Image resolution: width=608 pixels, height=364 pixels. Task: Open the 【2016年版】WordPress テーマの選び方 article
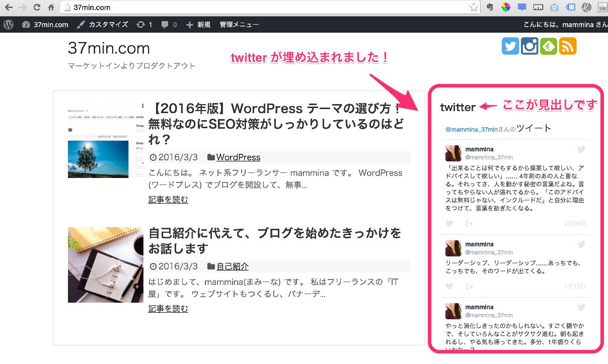[276, 123]
